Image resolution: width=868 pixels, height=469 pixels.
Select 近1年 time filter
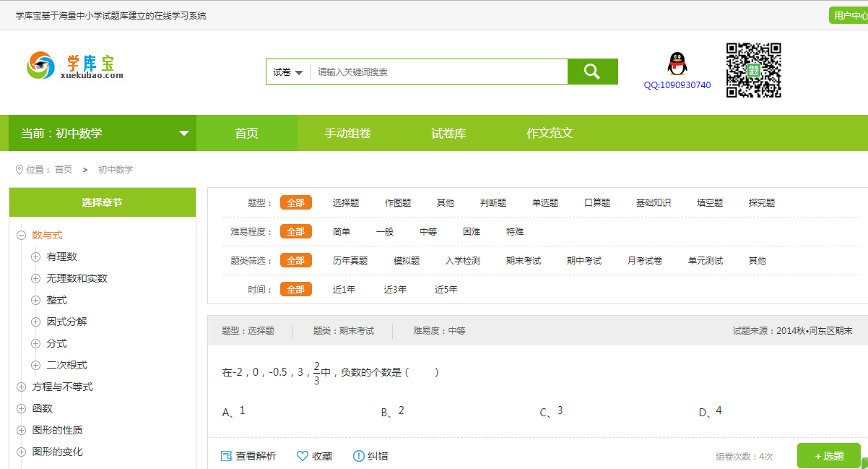point(344,289)
